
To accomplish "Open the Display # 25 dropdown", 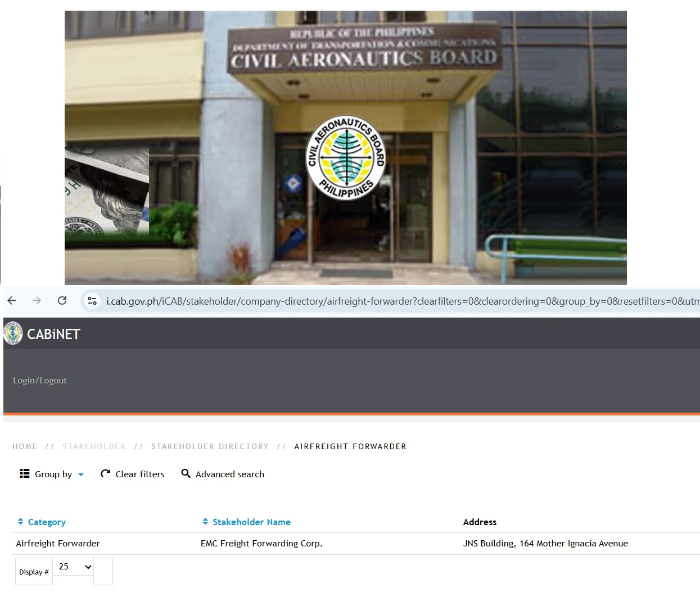I will (75, 567).
